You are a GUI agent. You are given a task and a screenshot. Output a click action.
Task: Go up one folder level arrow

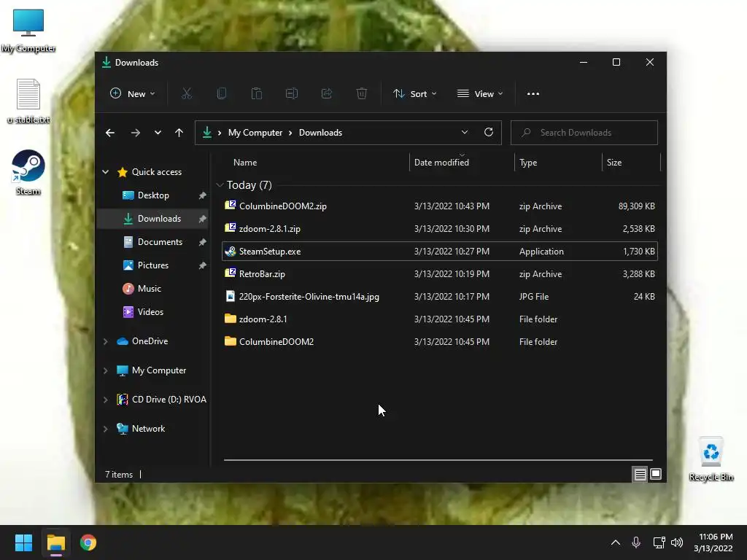pyautogui.click(x=179, y=133)
